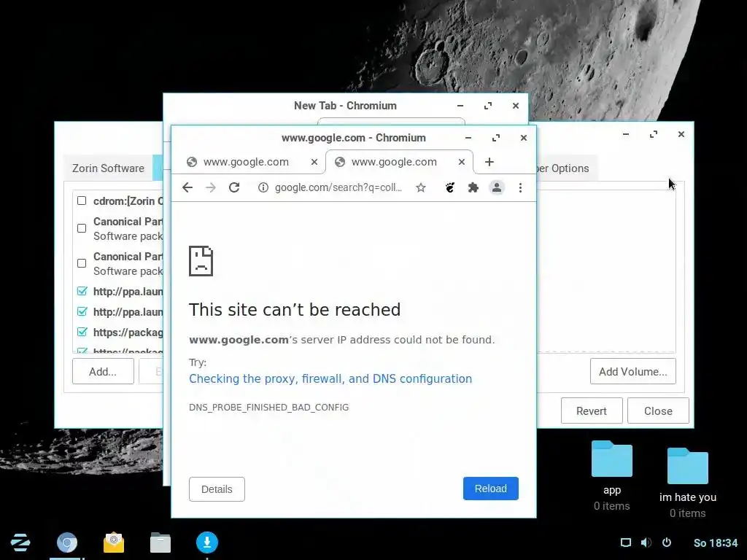Open the Extensions puzzle menu
Viewport: 747px width, 560px height.
pos(473,187)
